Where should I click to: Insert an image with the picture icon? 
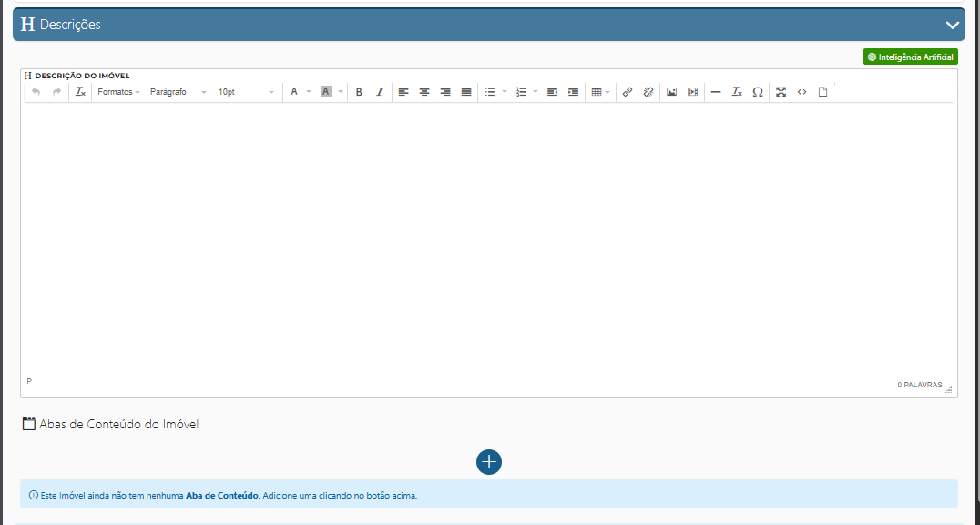(671, 92)
